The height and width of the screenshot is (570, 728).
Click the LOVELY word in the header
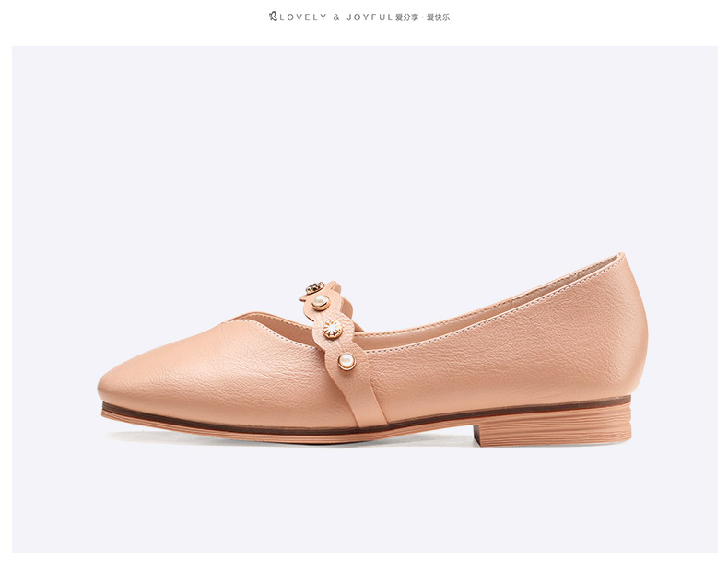pos(303,17)
